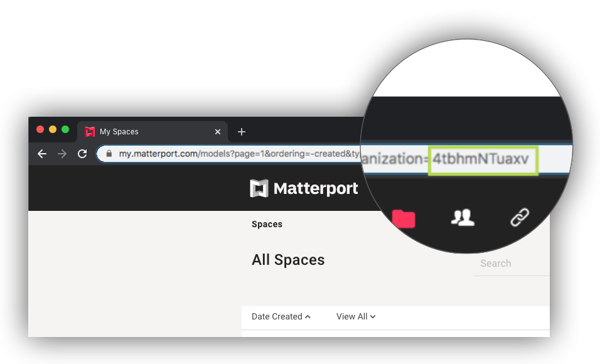Click the padlock site security icon
This screenshot has width=600, height=364.
(109, 154)
